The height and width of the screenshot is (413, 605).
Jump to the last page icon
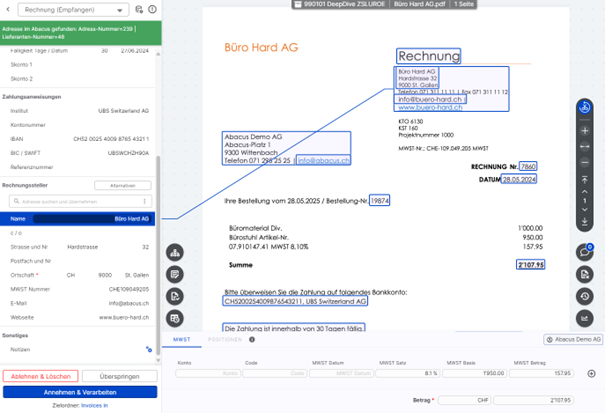pos(585,222)
